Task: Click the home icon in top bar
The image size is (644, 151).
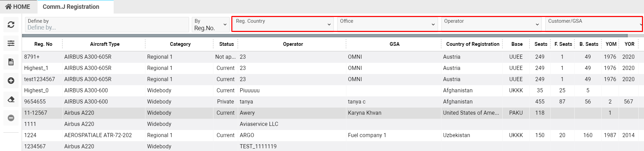Action: tap(8, 7)
